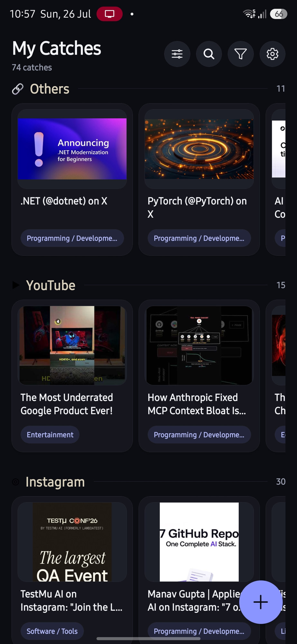Tap the search magnifier icon
Viewport: 297px width, 644px height.
(x=209, y=54)
